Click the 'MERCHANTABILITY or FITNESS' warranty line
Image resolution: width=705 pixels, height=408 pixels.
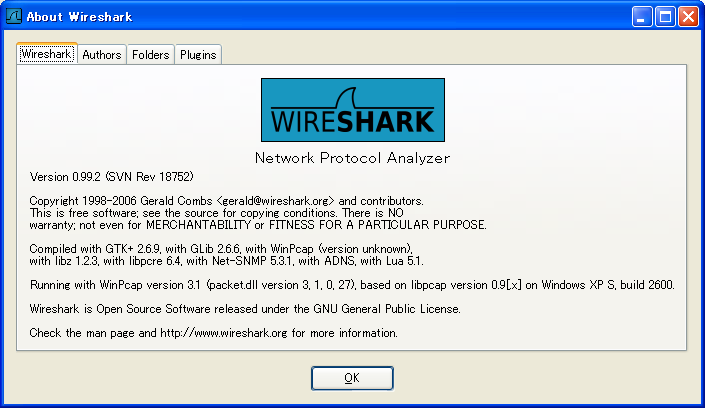pyautogui.click(x=258, y=225)
